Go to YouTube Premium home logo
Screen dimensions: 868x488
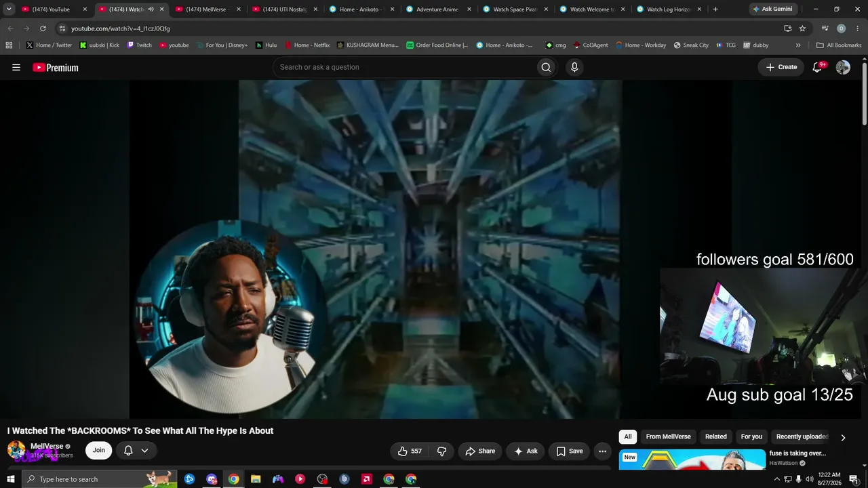pyautogui.click(x=56, y=67)
